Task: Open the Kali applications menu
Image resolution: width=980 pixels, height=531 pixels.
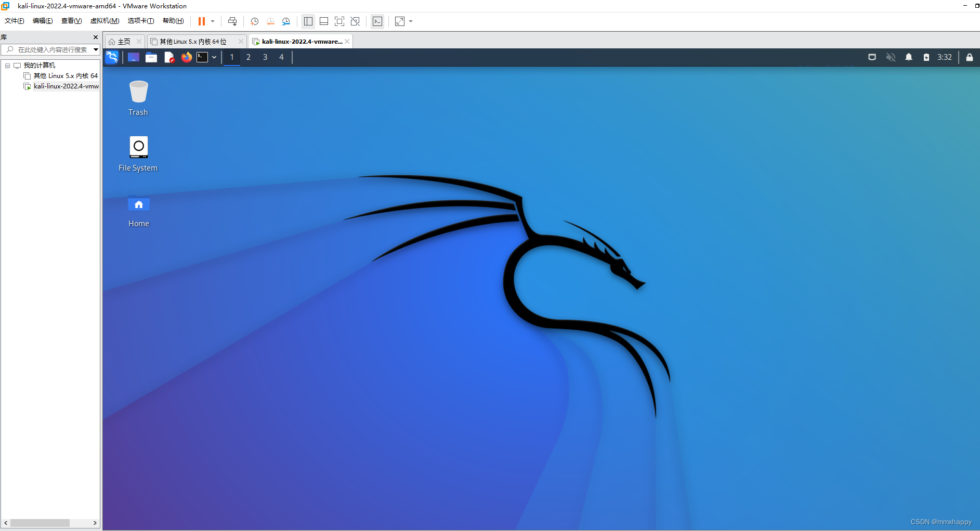Action: [x=112, y=57]
